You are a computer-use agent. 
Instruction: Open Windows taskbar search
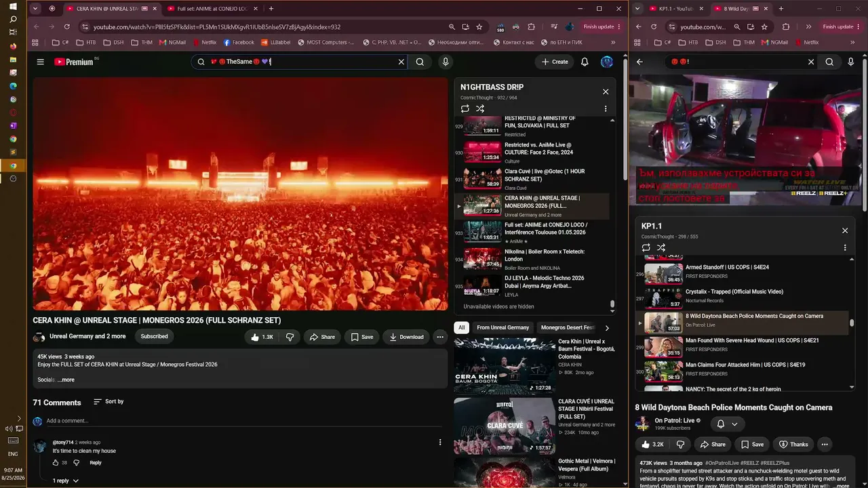[x=13, y=19]
